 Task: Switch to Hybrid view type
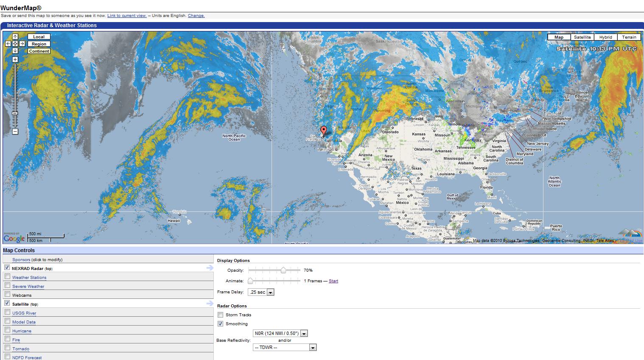coord(605,37)
